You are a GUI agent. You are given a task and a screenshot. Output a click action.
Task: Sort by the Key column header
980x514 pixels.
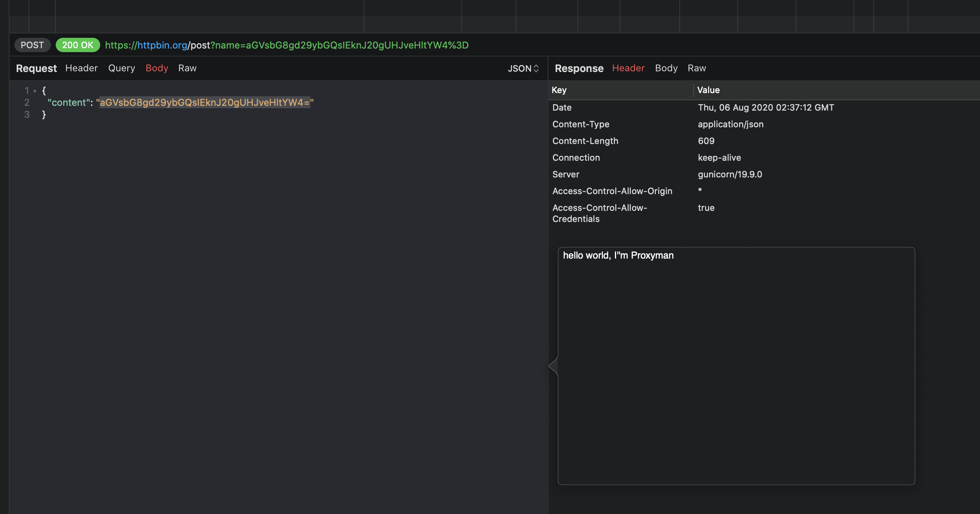pos(559,90)
